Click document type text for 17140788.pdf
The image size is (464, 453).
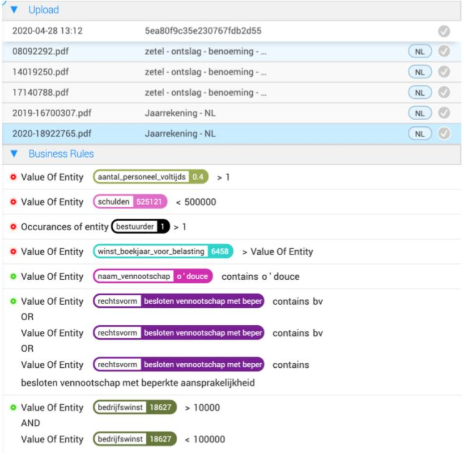point(205,92)
